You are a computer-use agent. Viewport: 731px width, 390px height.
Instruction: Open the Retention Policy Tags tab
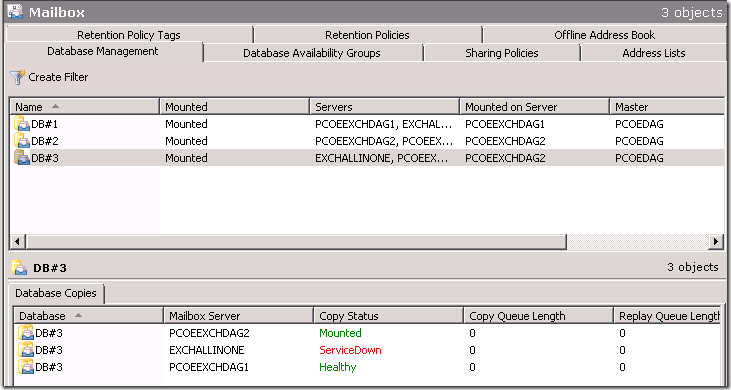pyautogui.click(x=129, y=35)
